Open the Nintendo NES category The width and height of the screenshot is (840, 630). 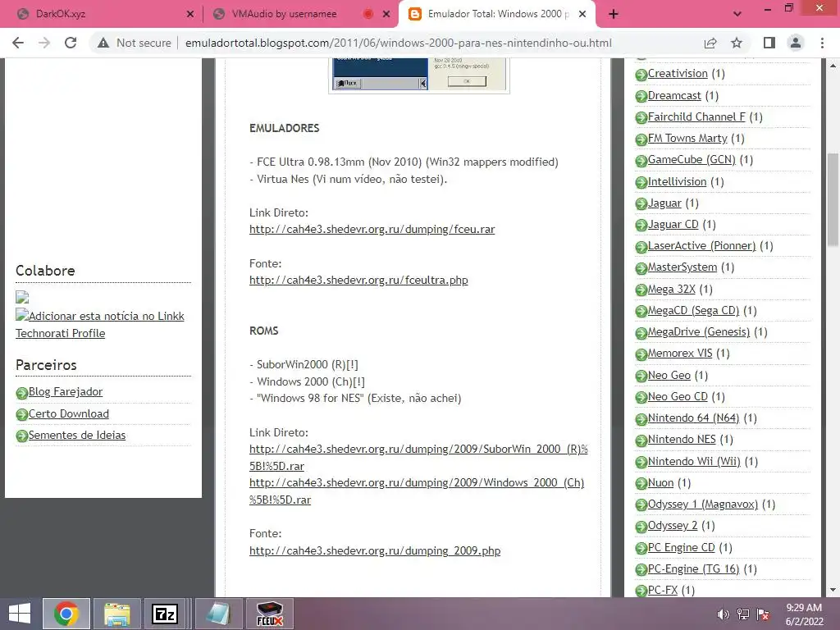682,440
